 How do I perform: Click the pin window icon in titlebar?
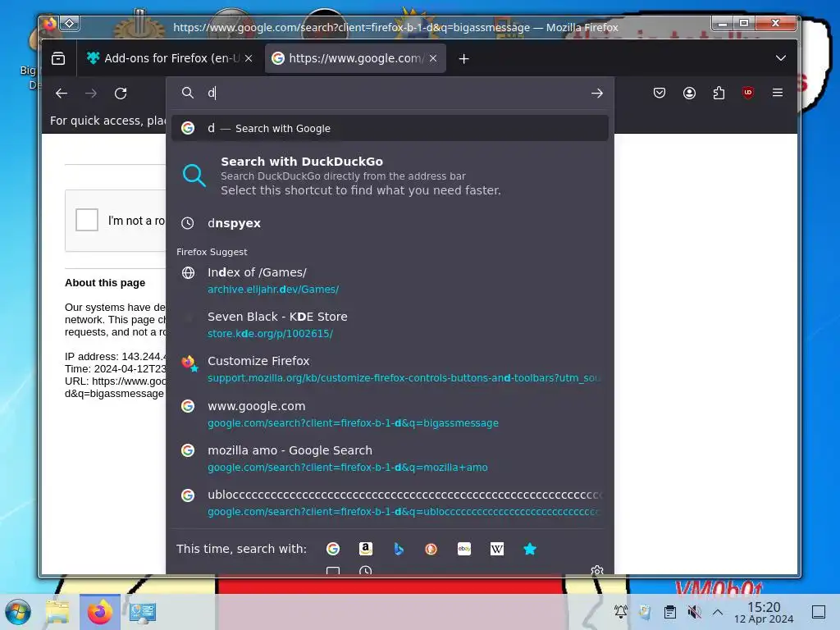[x=70, y=24]
